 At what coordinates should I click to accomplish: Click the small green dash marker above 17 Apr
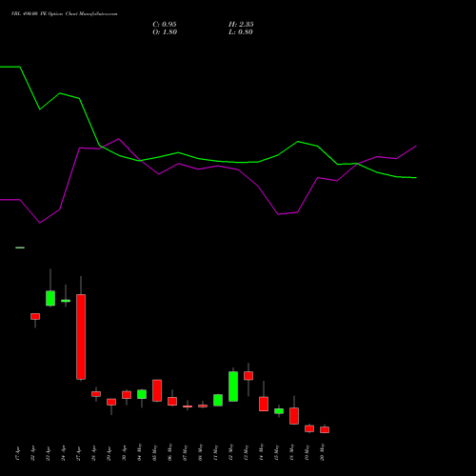pos(20,248)
